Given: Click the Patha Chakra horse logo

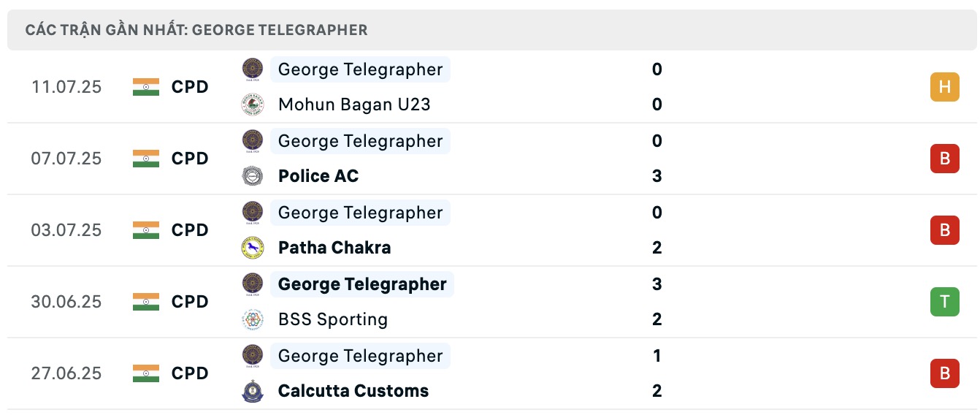Looking at the screenshot, I should (x=253, y=248).
